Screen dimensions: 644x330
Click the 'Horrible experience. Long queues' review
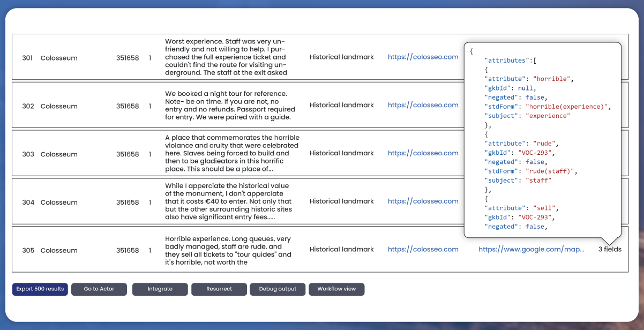pyautogui.click(x=228, y=250)
